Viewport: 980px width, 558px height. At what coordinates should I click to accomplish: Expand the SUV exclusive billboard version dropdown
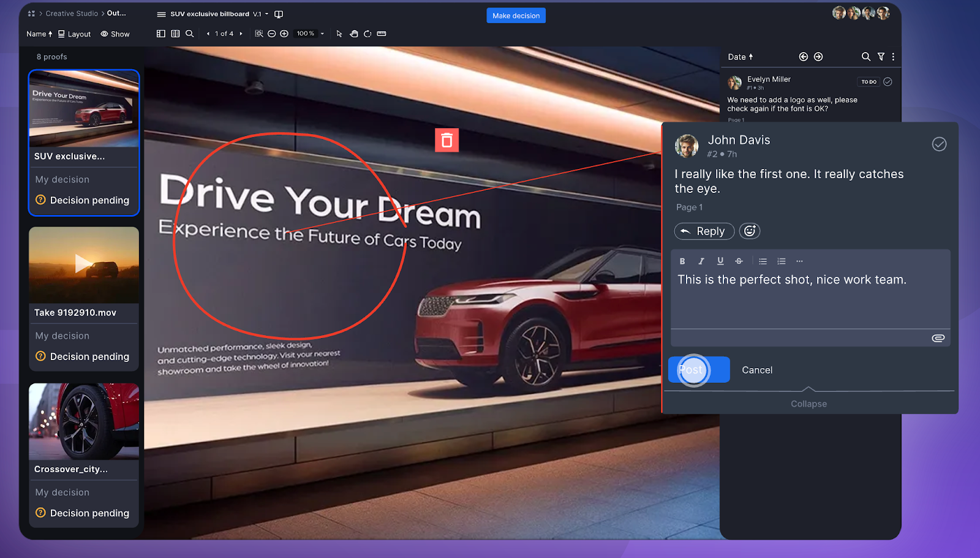pos(268,13)
